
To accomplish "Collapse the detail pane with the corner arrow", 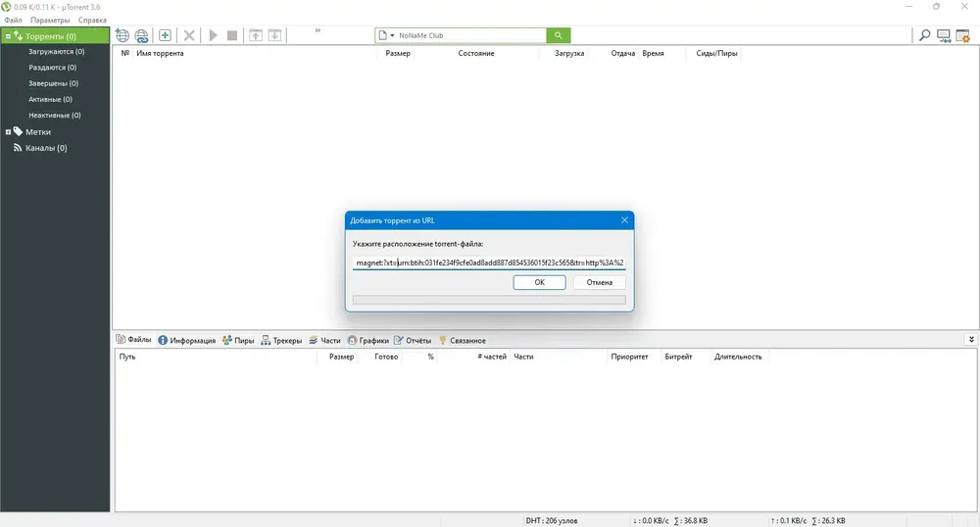I will coord(971,340).
